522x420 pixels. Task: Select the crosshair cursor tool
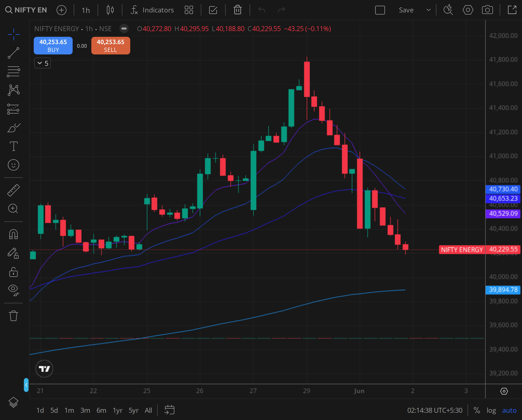13,34
